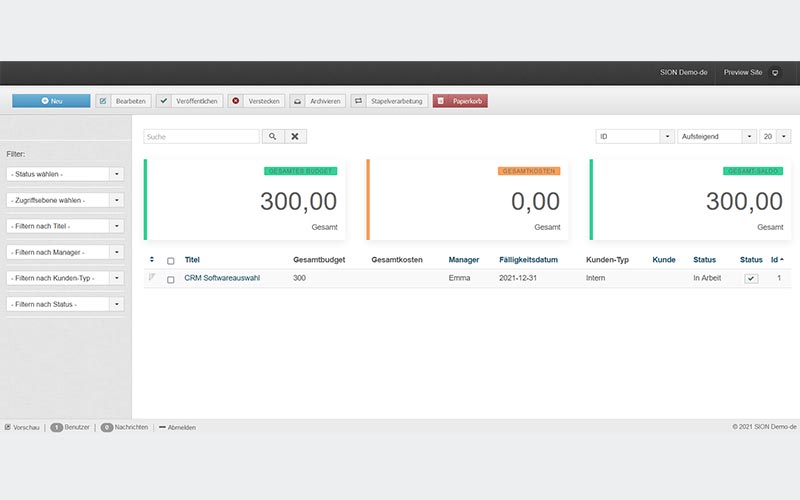The height and width of the screenshot is (500, 800).
Task: Open the Filtern nach Status dropdown
Action: 65,304
